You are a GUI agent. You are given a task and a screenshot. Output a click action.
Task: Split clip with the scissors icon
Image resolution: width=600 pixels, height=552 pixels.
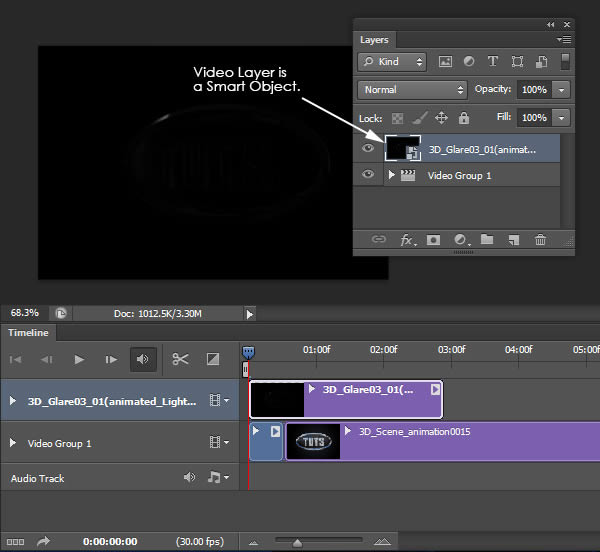click(180, 359)
